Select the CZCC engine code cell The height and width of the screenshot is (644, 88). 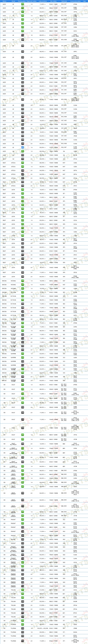75,31
